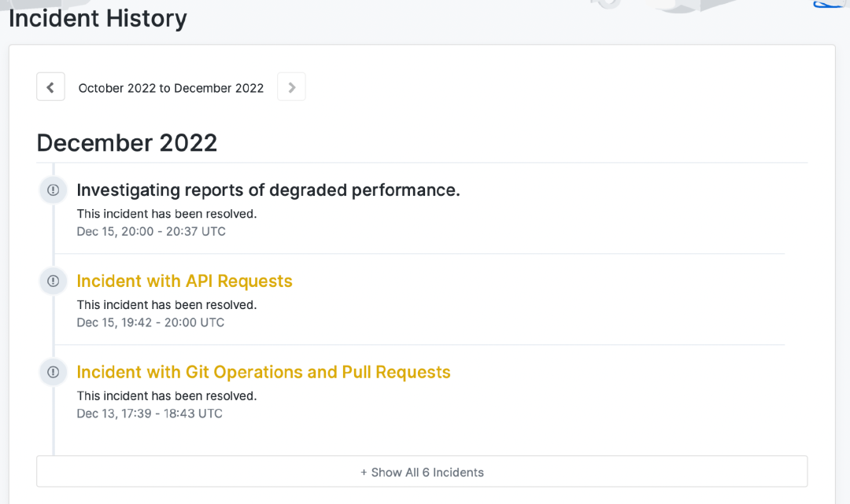This screenshot has height=504, width=850.
Task: Click the Dec 15, 19:42 - 20:00 UTC timestamp
Action: coord(150,322)
